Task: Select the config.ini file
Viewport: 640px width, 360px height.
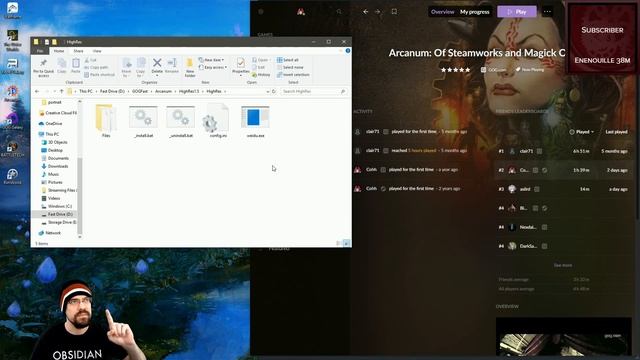Action: coord(218,121)
